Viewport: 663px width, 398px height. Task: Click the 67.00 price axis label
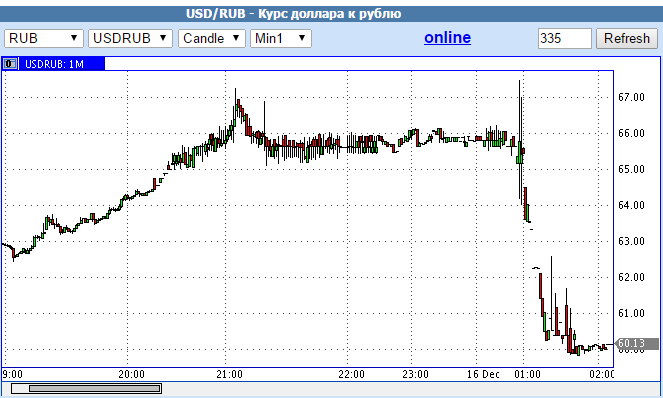(x=631, y=97)
